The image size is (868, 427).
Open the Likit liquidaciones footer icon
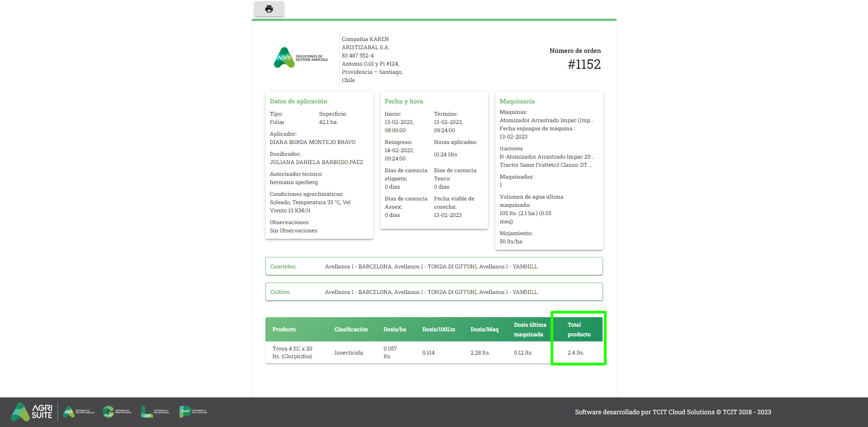(155, 412)
